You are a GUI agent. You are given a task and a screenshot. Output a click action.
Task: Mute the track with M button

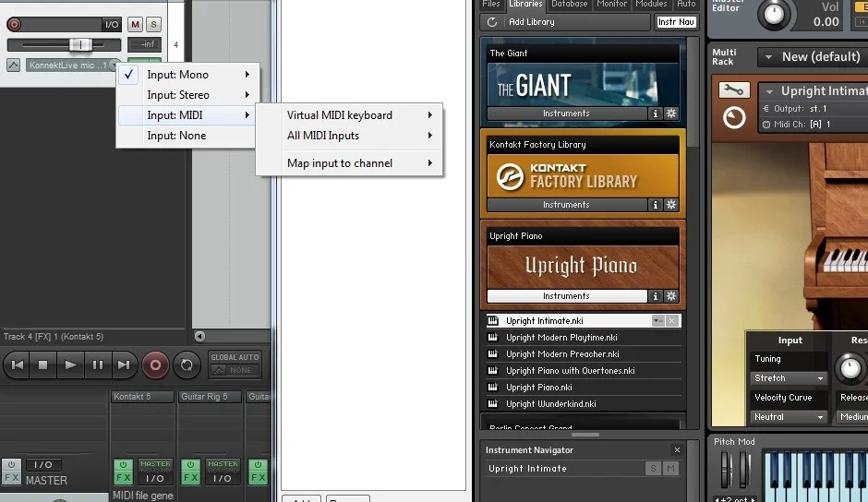click(x=135, y=24)
